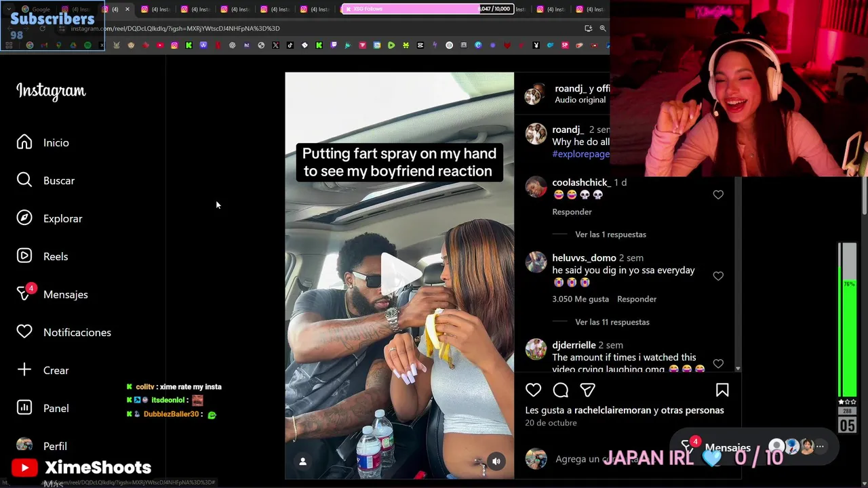Click heluvvs._domo comment avatar
This screenshot has height=488, width=868.
coord(536,262)
